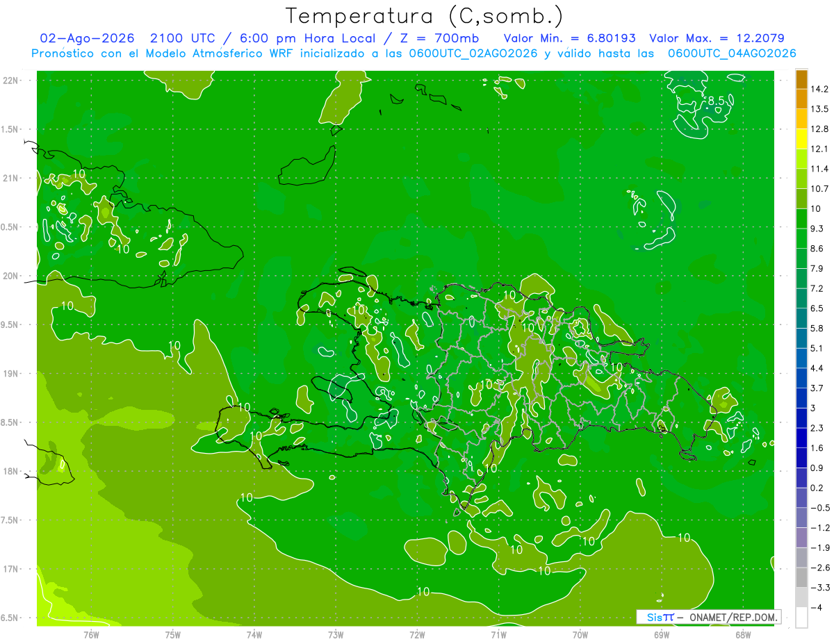
Task: Click the "8.6" colorbar value
Action: 817,249
